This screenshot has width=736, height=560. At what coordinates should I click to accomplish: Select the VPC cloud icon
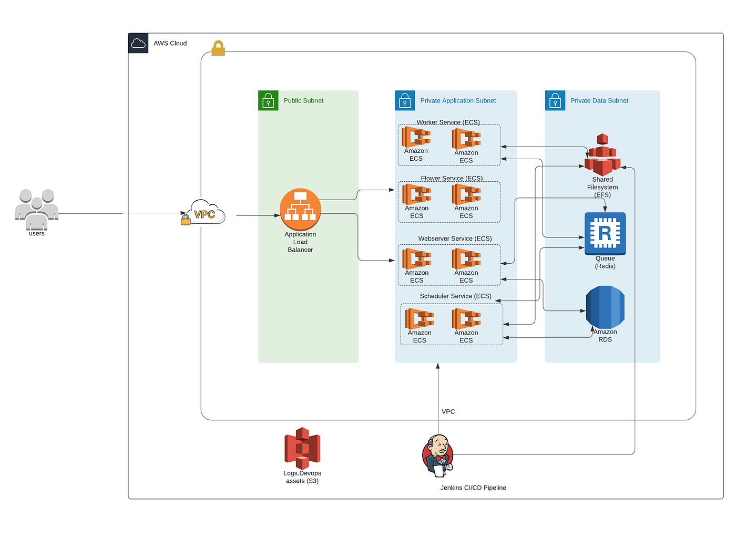click(x=204, y=213)
